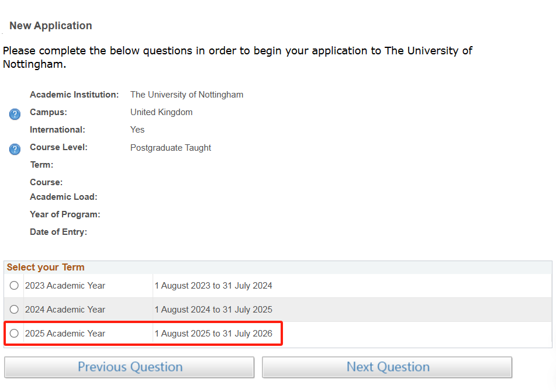
Task: Click the "Postgraduate Taught" course level value
Action: coord(171,148)
